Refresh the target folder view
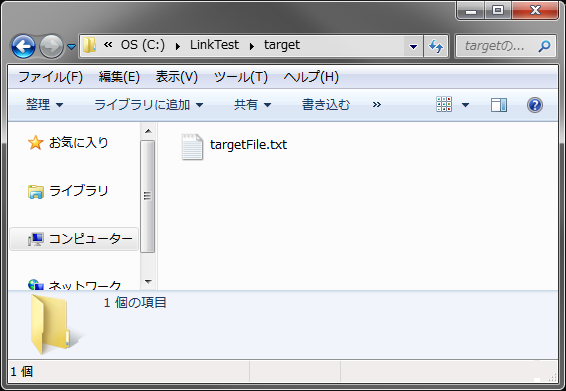This screenshot has width=566, height=391. point(436,46)
